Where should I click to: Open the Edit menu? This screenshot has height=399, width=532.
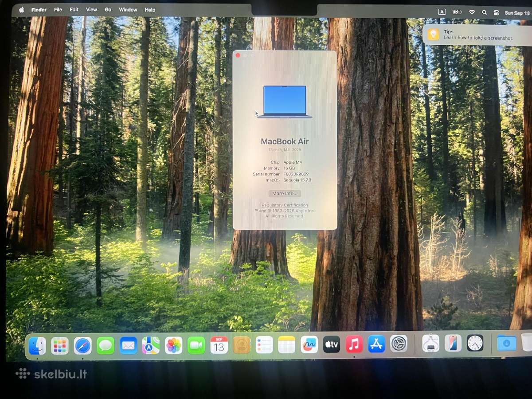click(74, 10)
